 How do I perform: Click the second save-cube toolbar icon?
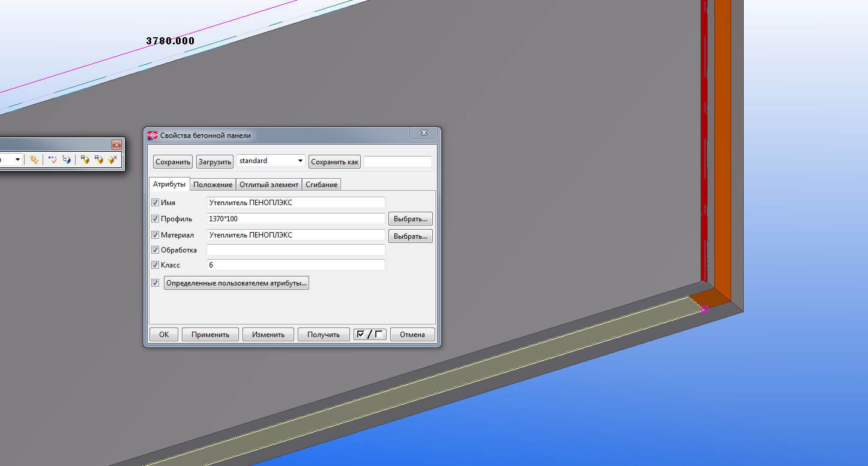(x=98, y=160)
